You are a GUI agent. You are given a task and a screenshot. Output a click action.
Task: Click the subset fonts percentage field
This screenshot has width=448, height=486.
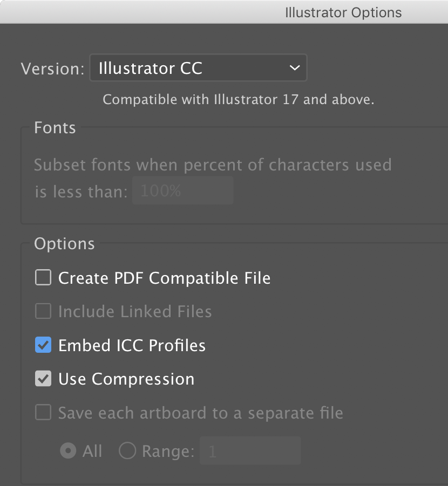point(182,190)
